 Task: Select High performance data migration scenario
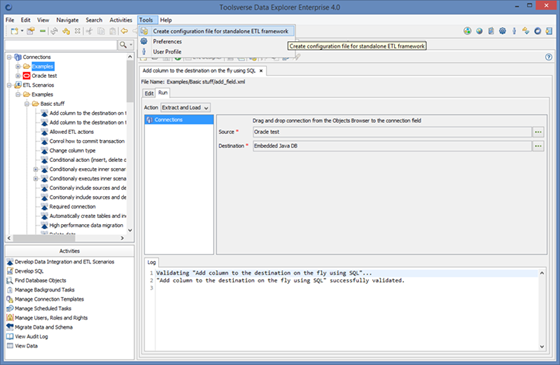[x=86, y=225]
